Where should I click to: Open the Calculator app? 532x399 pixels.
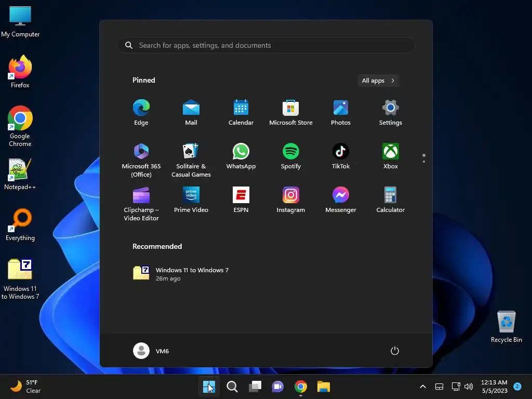tap(391, 200)
